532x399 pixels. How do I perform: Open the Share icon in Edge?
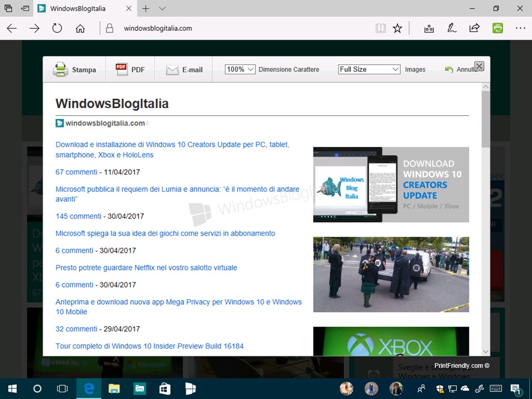point(474,28)
